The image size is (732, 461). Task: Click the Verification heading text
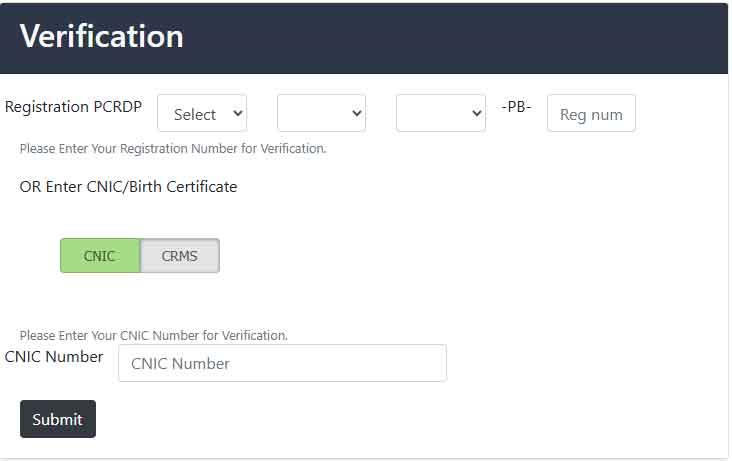pyautogui.click(x=101, y=37)
